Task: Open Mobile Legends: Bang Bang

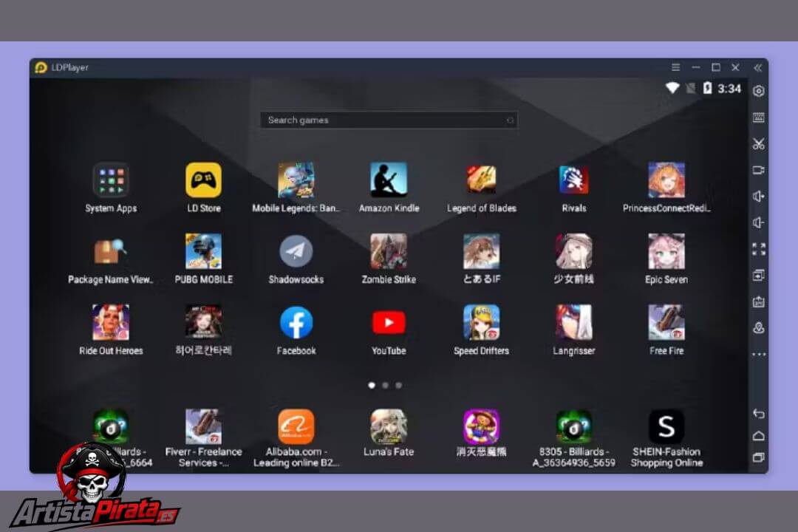Action: click(x=296, y=180)
